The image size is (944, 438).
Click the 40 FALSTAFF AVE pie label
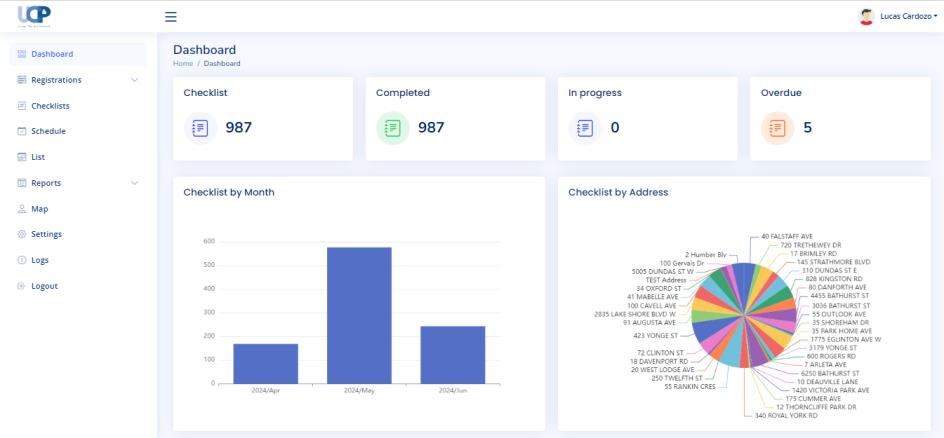(787, 236)
